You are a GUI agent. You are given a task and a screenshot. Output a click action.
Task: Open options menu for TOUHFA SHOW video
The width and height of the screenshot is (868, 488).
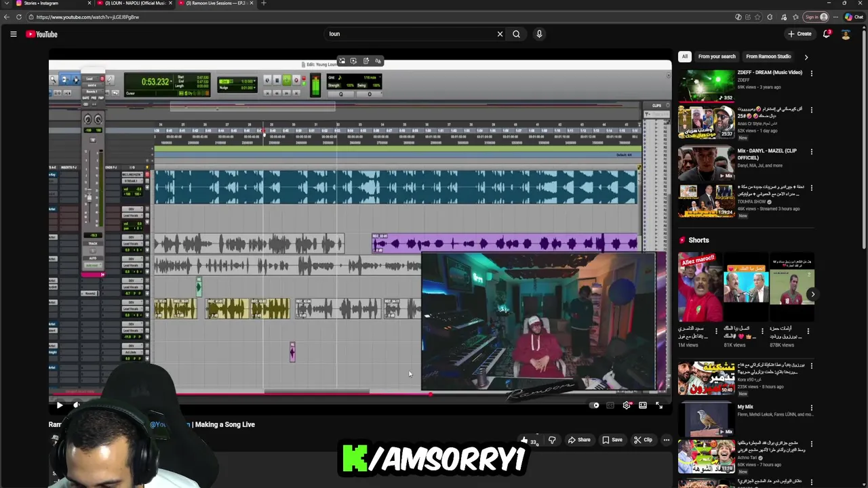[811, 188]
